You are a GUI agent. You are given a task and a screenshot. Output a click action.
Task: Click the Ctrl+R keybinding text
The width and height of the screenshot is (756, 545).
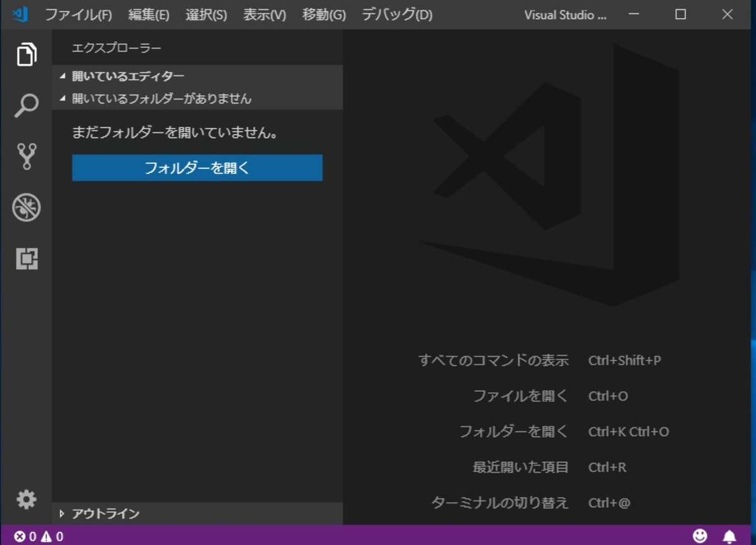(x=607, y=468)
